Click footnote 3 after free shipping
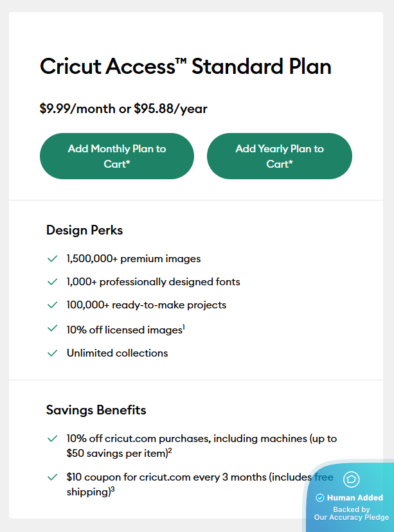The width and height of the screenshot is (394, 532). point(112,490)
